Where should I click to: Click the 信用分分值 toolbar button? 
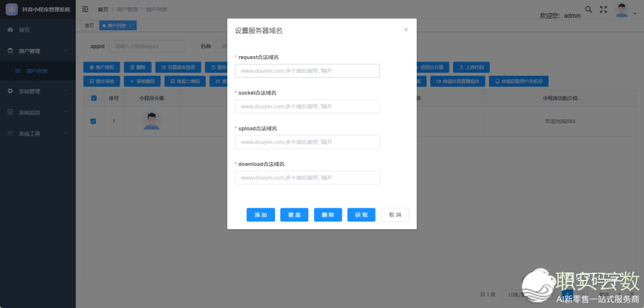pos(432,67)
